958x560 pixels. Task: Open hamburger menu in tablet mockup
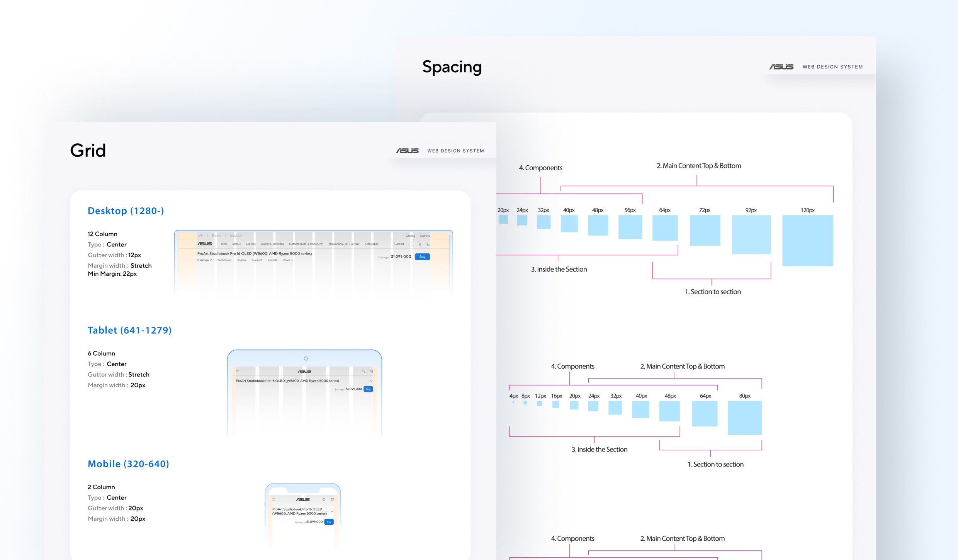238,371
